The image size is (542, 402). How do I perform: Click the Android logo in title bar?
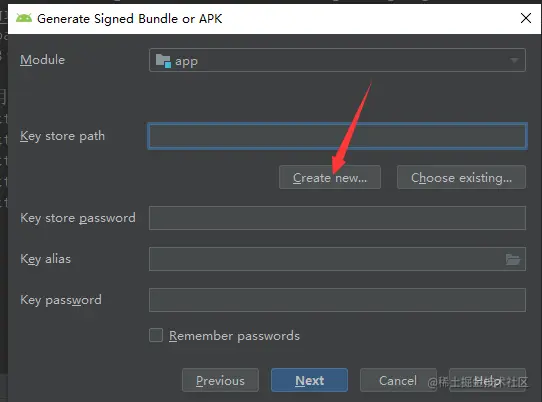click(x=24, y=18)
